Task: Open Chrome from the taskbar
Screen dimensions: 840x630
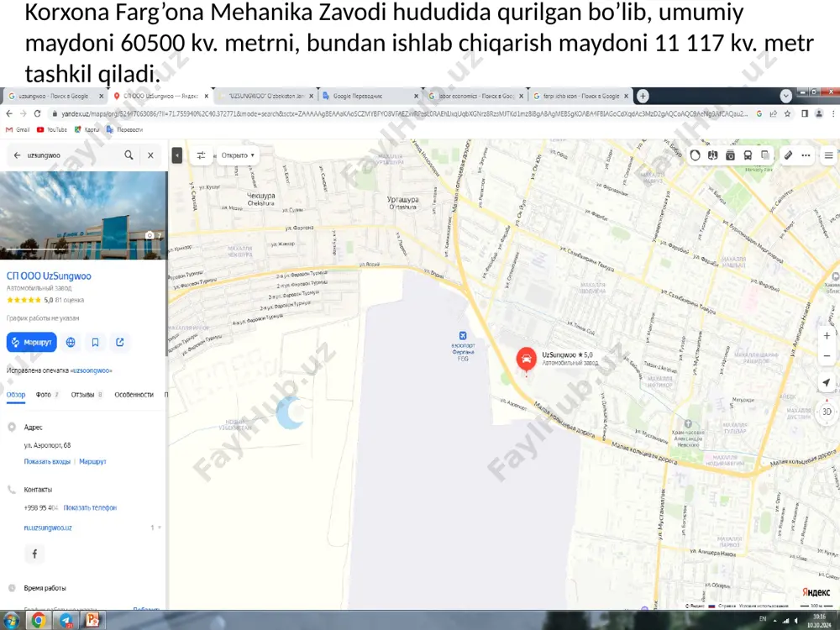Action: (39, 621)
